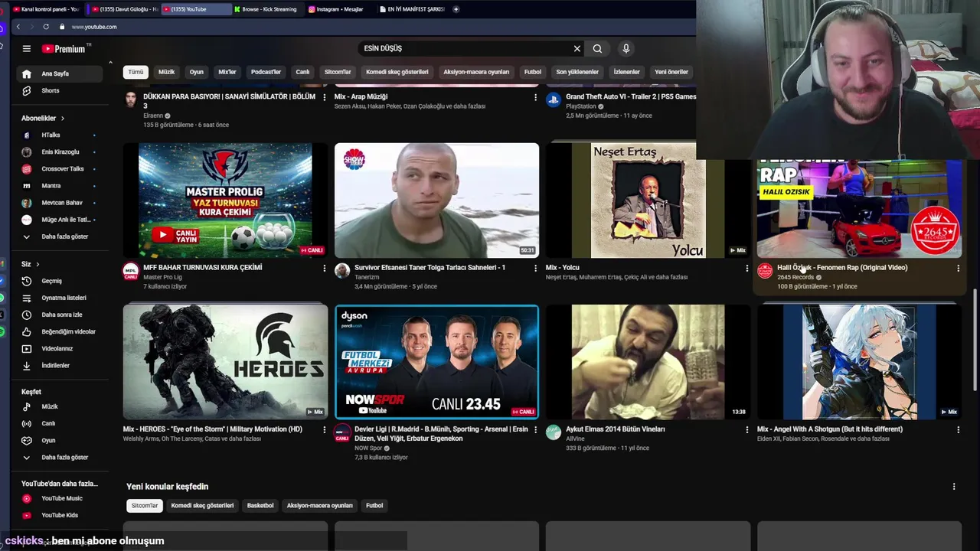The image size is (980, 551).
Task: Open Devler Ligi video title link
Action: click(x=441, y=434)
